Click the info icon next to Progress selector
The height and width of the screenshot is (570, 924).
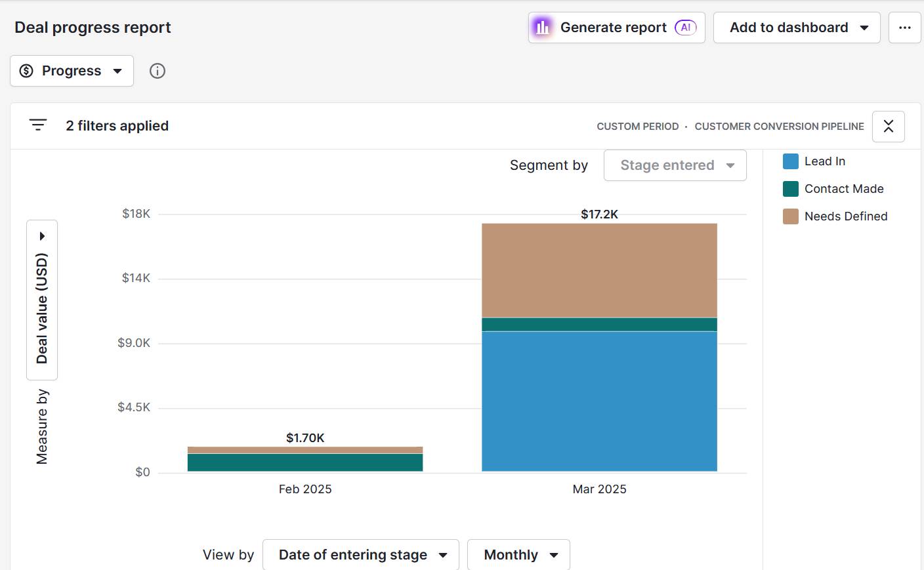pyautogui.click(x=157, y=71)
